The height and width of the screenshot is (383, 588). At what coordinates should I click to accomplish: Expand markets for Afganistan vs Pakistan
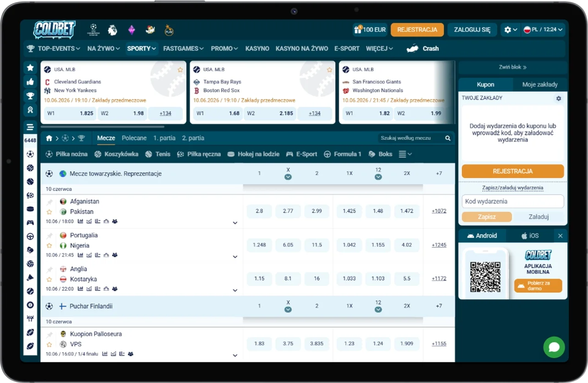235,223
